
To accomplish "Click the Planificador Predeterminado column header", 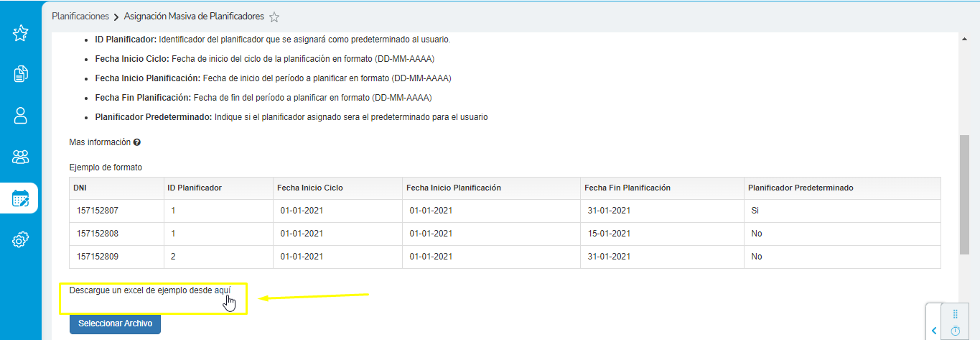I will coord(801,188).
